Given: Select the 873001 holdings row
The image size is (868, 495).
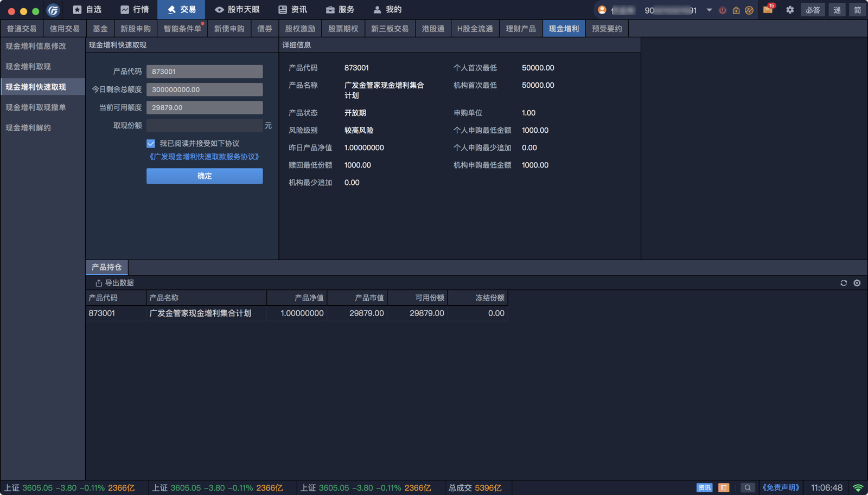Looking at the screenshot, I should [297, 313].
